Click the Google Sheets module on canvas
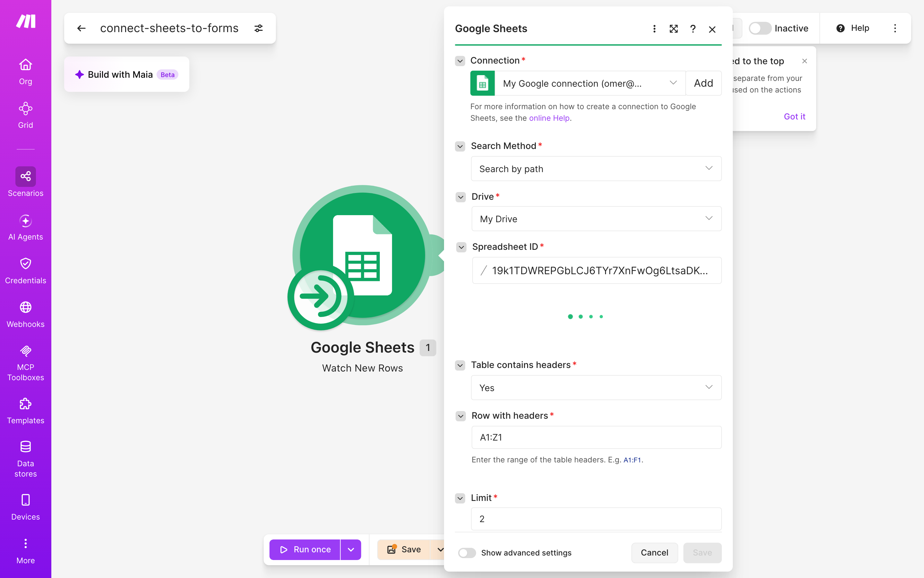The width and height of the screenshot is (924, 578). (362, 255)
